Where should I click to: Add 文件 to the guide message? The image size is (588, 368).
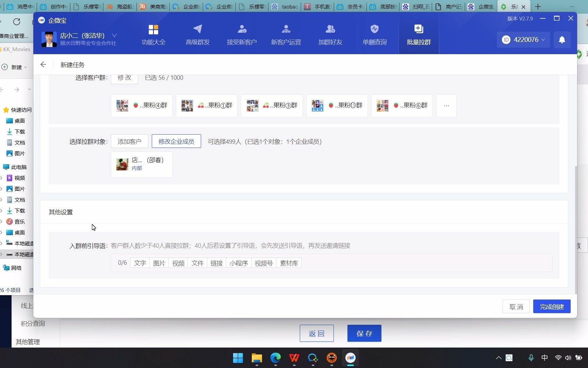[197, 263]
